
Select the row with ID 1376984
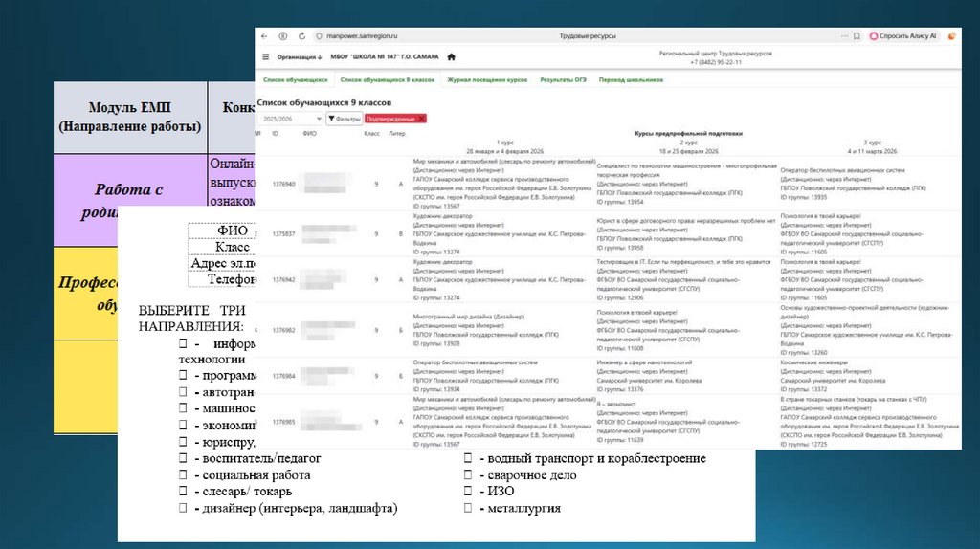(x=608, y=376)
